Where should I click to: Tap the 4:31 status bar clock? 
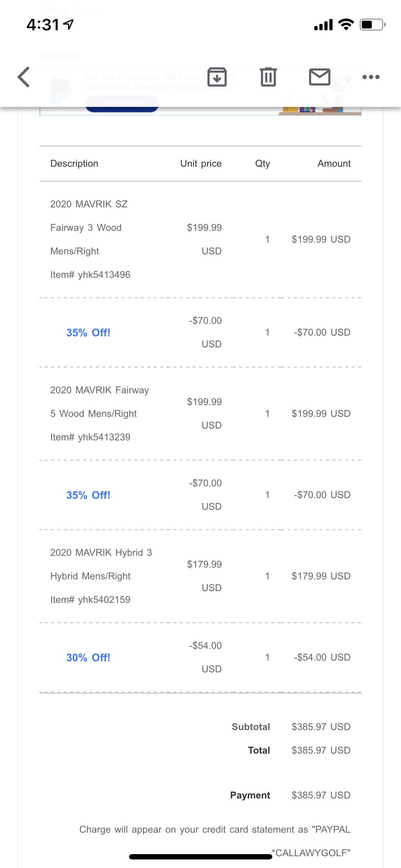[x=43, y=25]
